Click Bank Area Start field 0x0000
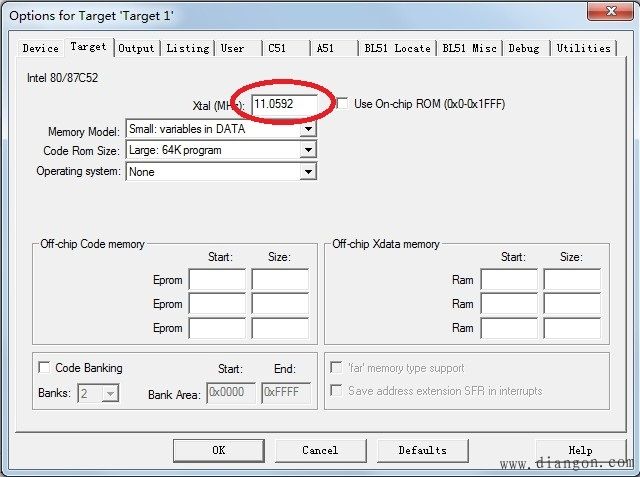The height and width of the screenshot is (477, 640). [231, 393]
